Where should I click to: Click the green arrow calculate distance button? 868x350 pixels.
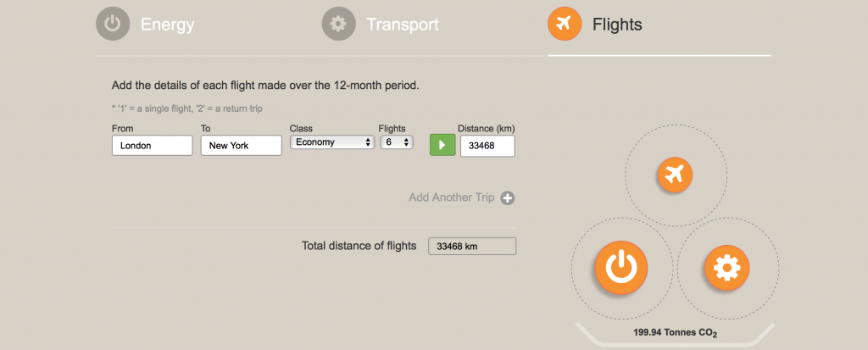pos(442,145)
